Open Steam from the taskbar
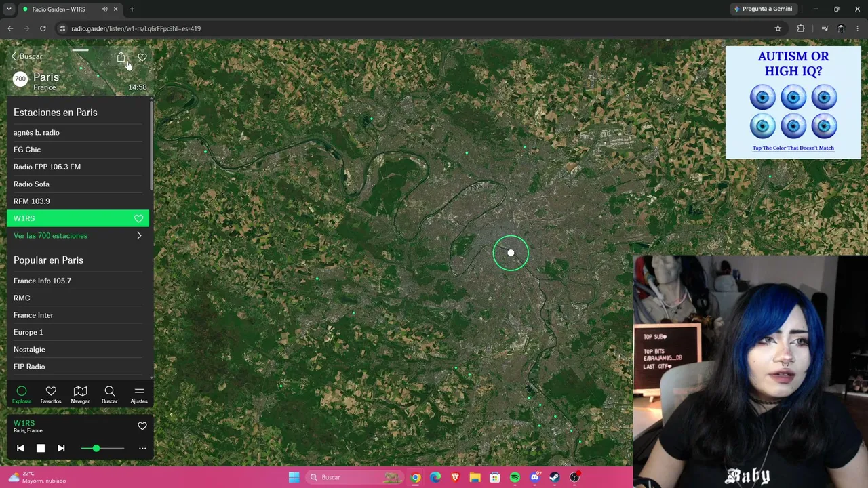 tap(555, 477)
